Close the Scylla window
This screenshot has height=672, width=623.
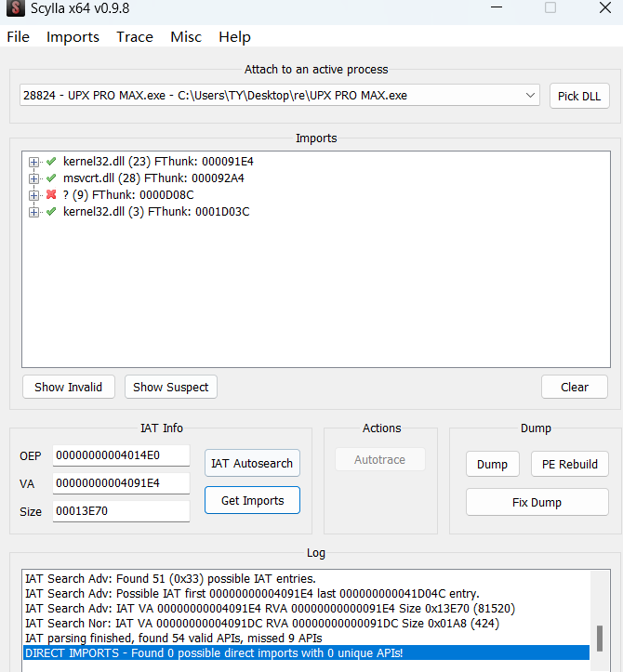coord(605,7)
